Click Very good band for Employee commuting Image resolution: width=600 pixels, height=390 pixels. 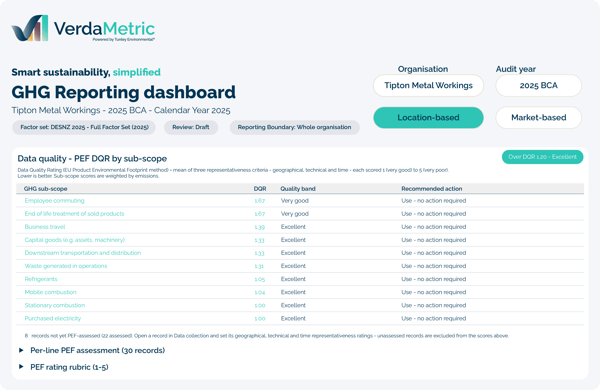pos(295,201)
